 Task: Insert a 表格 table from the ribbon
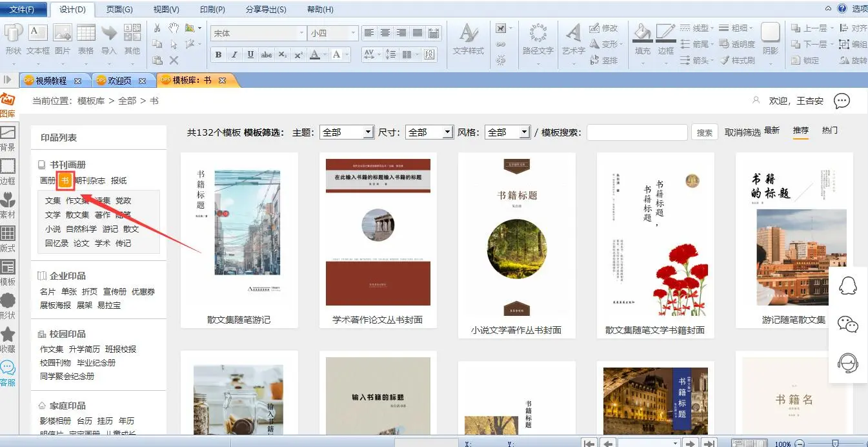(x=86, y=34)
